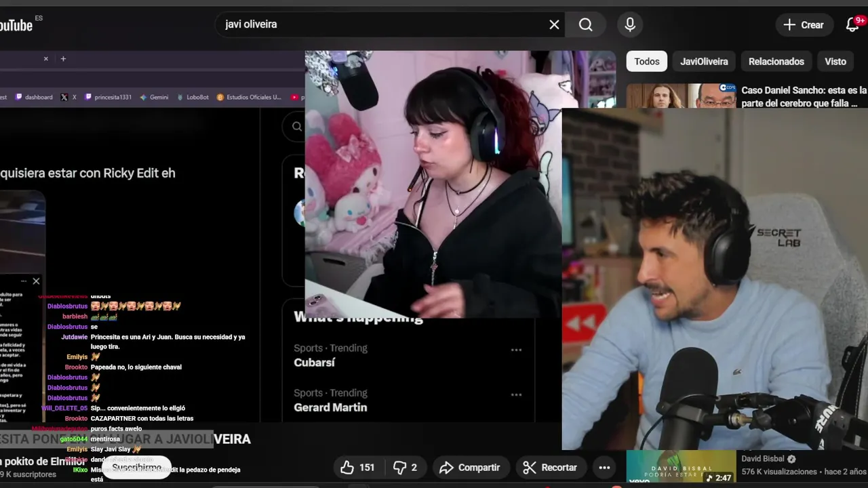868x488 pixels.
Task: Click the Jutdawie username in chat
Action: tap(74, 337)
